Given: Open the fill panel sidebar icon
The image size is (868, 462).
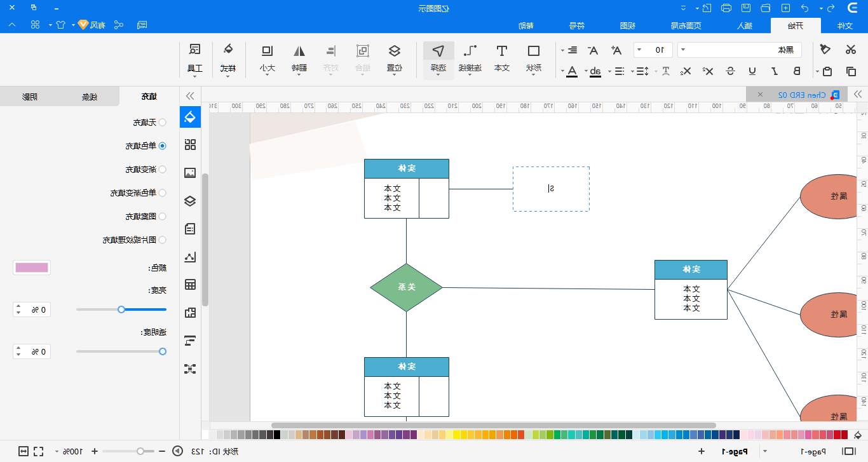Looking at the screenshot, I should click(190, 116).
